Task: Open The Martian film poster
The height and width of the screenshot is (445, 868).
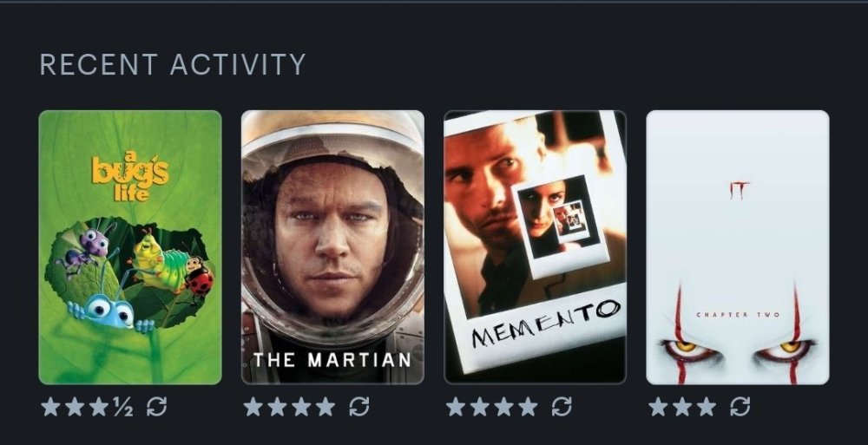Action: pyautogui.click(x=332, y=247)
